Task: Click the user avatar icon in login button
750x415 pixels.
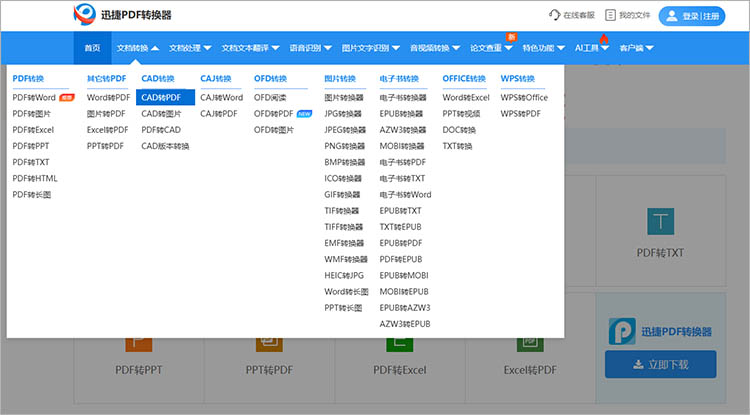Action: coord(672,16)
